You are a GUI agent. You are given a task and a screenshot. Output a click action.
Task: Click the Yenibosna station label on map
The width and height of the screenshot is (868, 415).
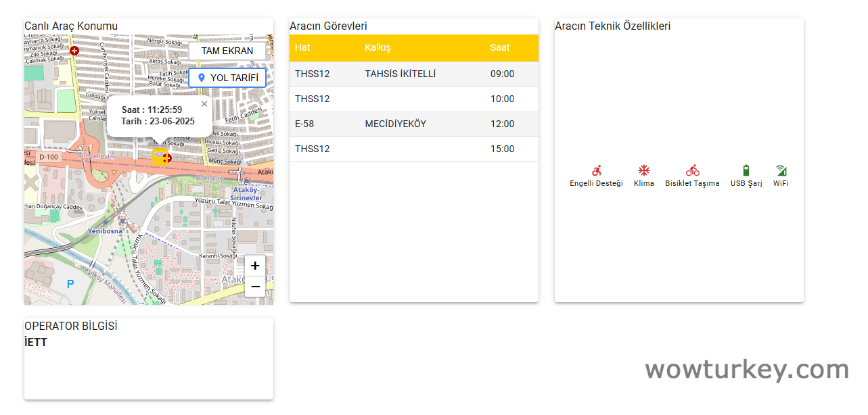(x=105, y=231)
